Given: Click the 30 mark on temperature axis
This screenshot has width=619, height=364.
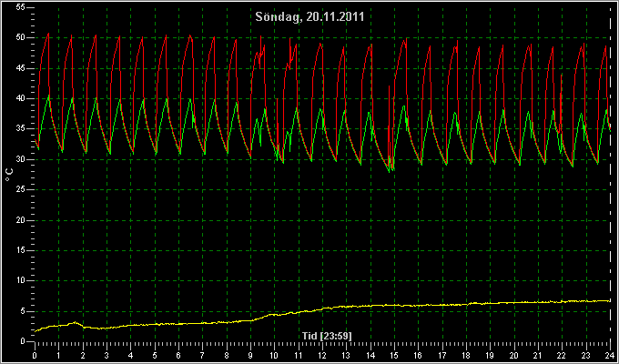Looking at the screenshot, I should [x=21, y=159].
